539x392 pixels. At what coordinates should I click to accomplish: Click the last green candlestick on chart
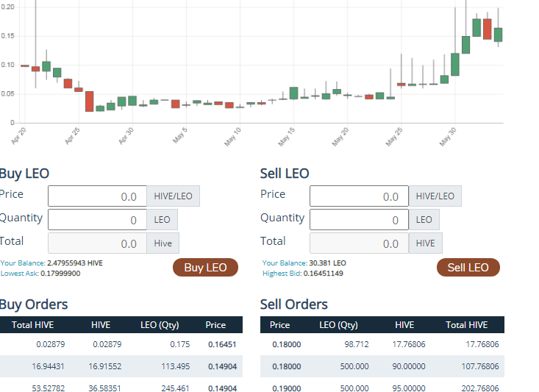pyautogui.click(x=498, y=35)
